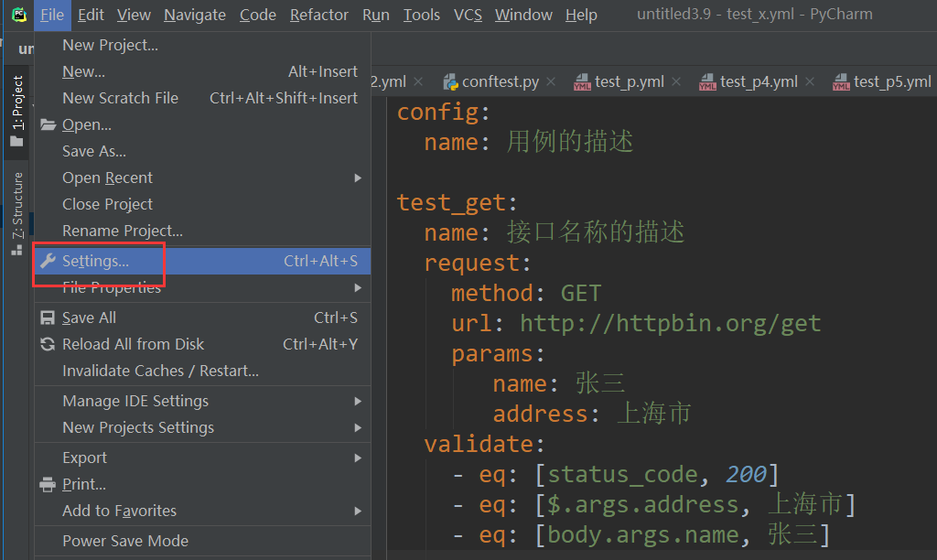The width and height of the screenshot is (937, 560).
Task: Click the 'params:' key in editor
Action: click(498, 354)
